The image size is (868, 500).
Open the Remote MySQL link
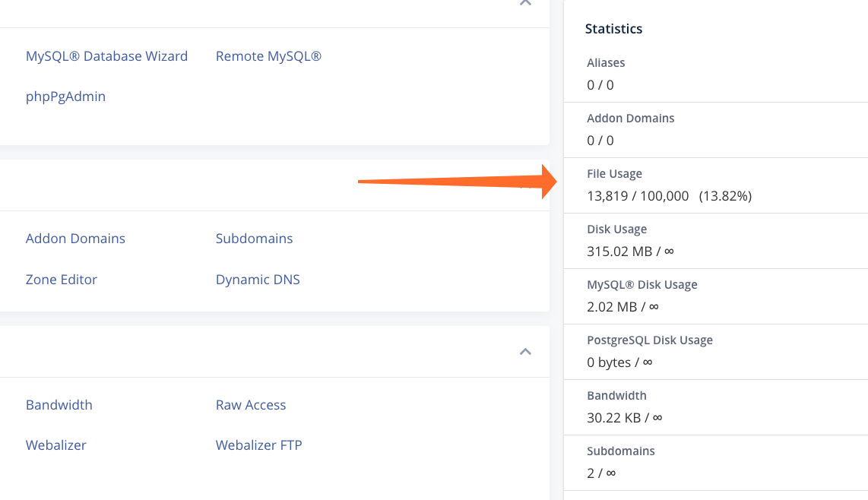[268, 56]
